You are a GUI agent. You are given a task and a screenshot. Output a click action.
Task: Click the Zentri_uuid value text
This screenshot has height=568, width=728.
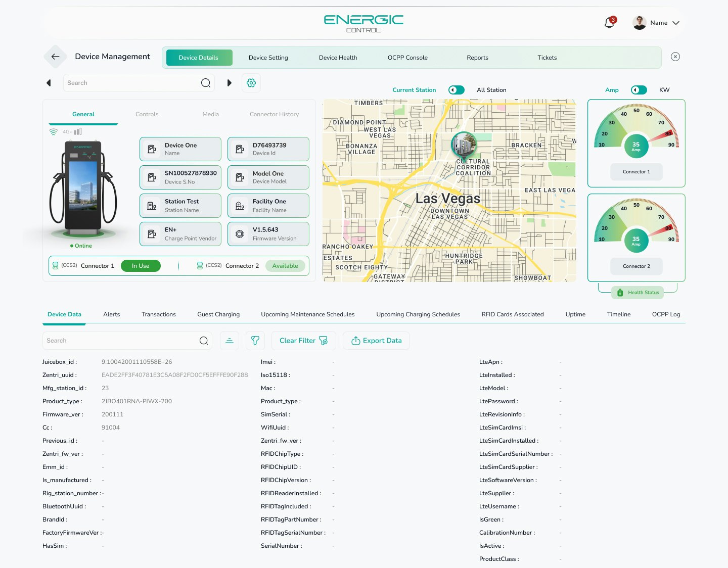[175, 375]
